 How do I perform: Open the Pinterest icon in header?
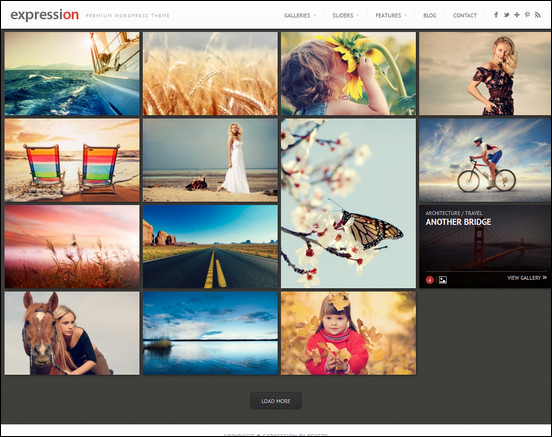(x=527, y=15)
